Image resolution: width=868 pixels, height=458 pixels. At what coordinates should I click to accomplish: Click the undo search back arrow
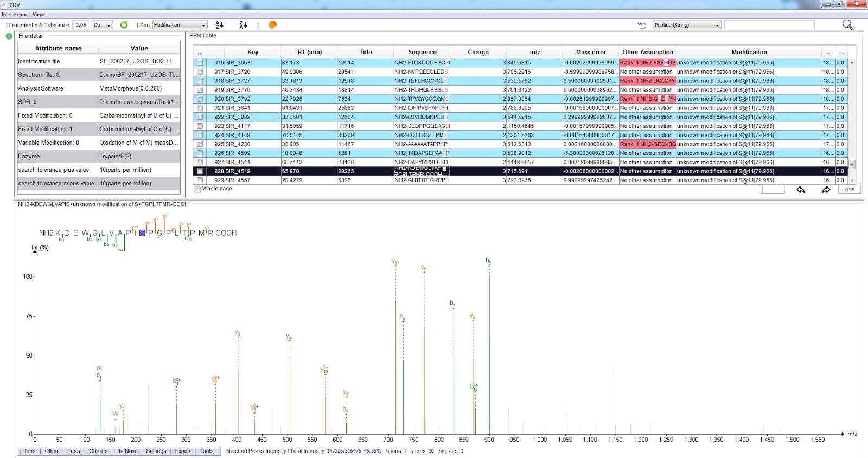[642, 25]
